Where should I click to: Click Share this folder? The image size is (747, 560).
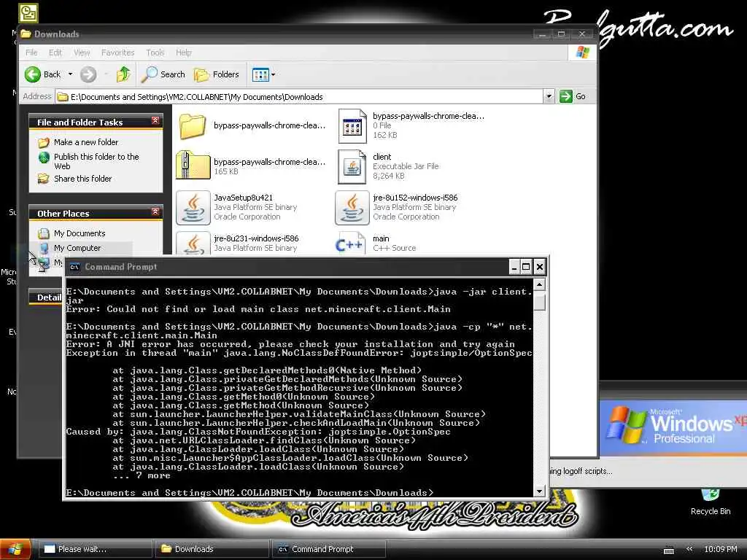[82, 179]
